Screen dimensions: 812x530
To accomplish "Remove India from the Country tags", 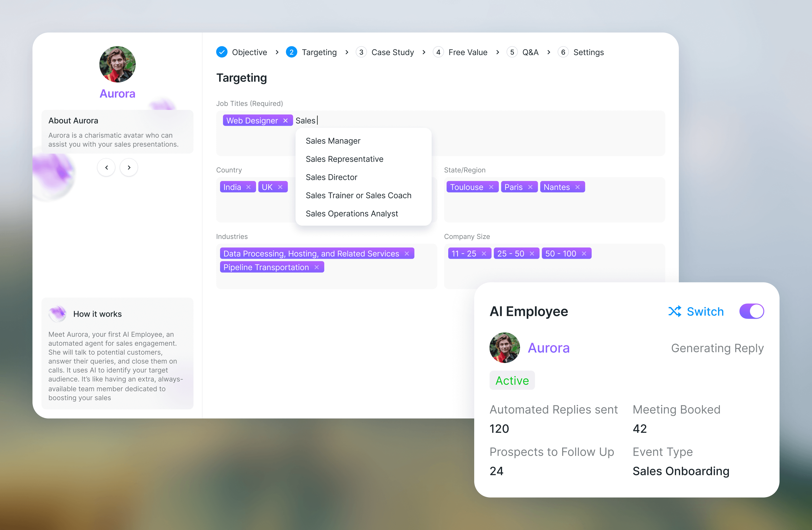I will point(248,187).
